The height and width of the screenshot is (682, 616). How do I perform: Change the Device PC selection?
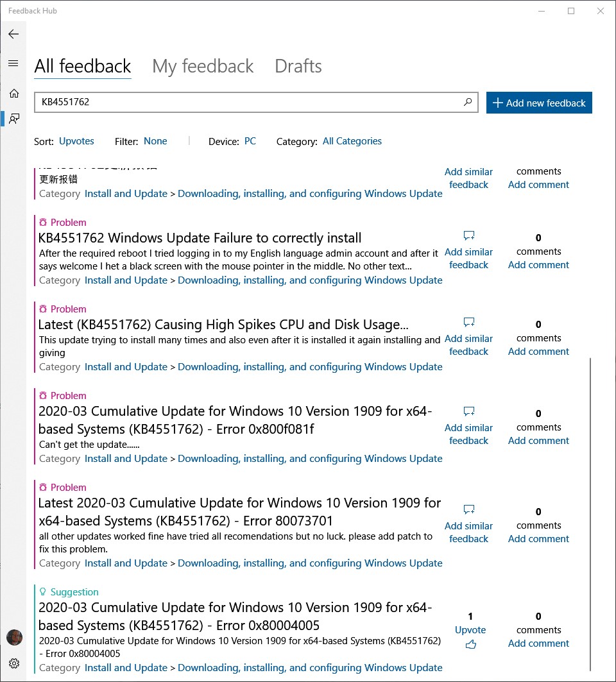click(250, 141)
